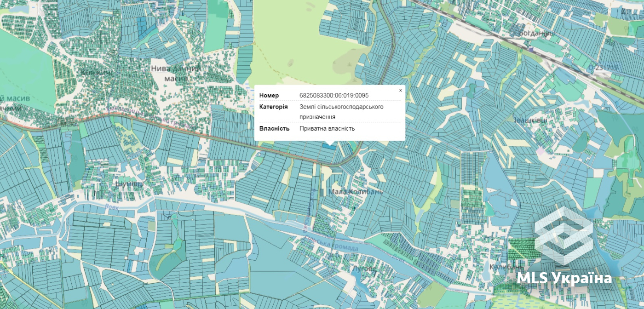The height and width of the screenshot is (309, 644).
Task: Close the parcel info popup
Action: pos(400,91)
